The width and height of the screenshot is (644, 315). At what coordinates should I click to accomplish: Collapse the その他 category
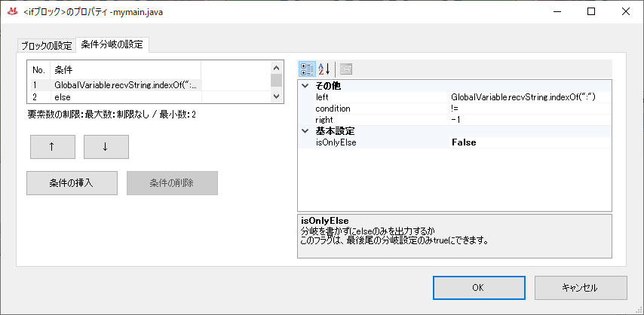(x=305, y=86)
